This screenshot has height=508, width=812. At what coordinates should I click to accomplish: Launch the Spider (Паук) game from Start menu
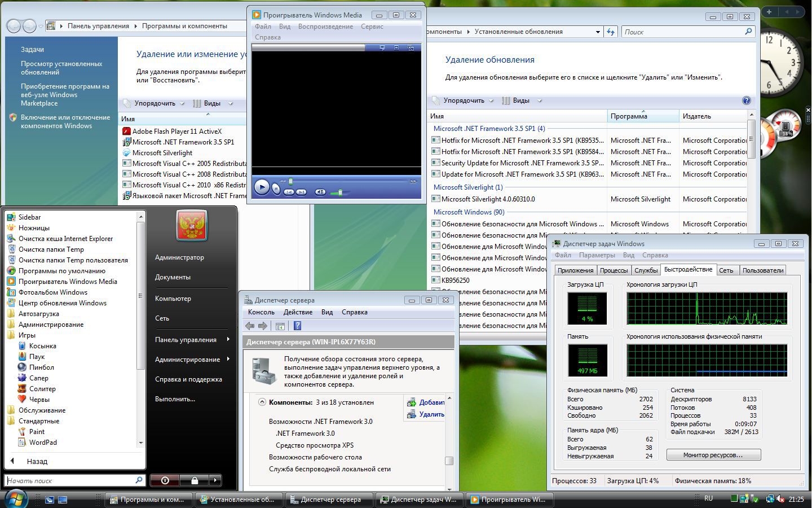click(37, 357)
